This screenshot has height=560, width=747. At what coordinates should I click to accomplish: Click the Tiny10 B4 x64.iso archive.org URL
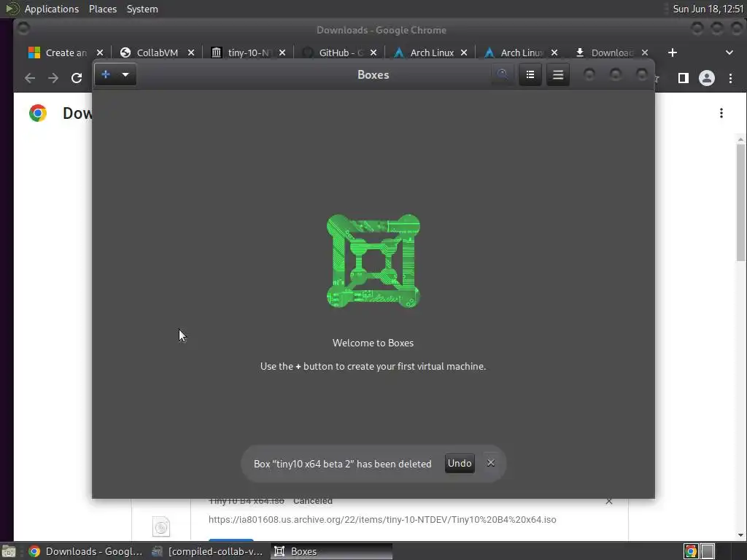[382, 519]
